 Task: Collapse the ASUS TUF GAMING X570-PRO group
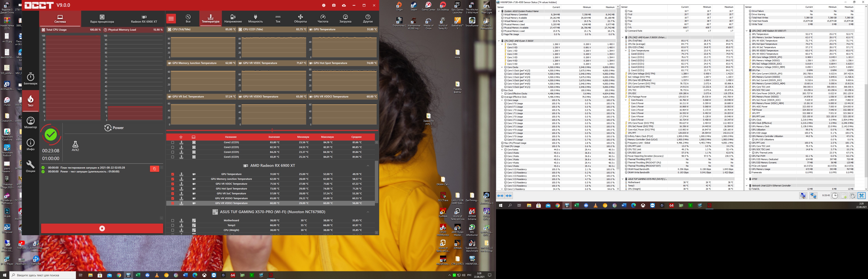pos(368,212)
